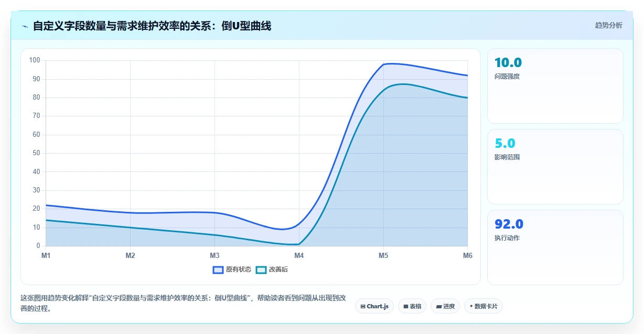644x334 pixels.
Task: Click the M3 x-axis label
Action: click(214, 255)
